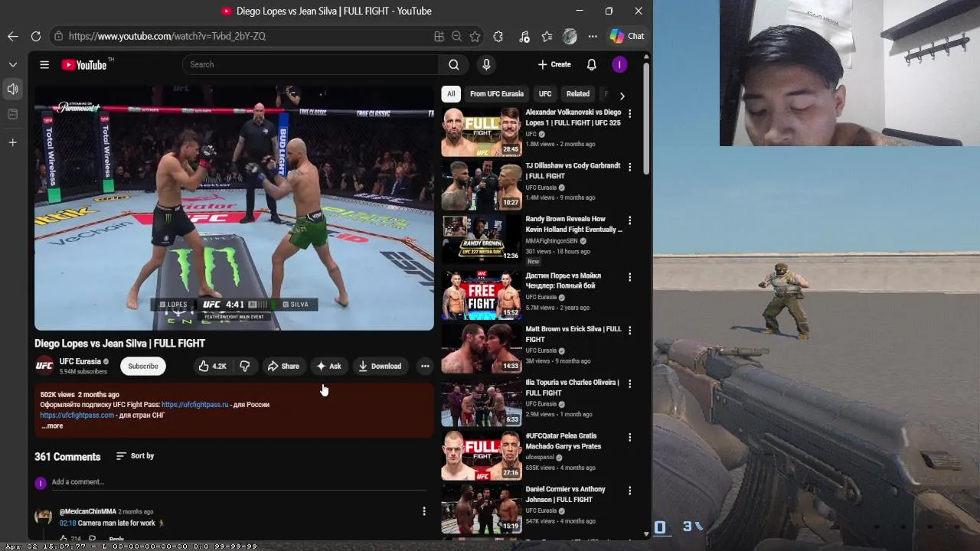Click the video player to pause
Image resolution: width=980 pixels, height=551 pixels.
point(234,207)
